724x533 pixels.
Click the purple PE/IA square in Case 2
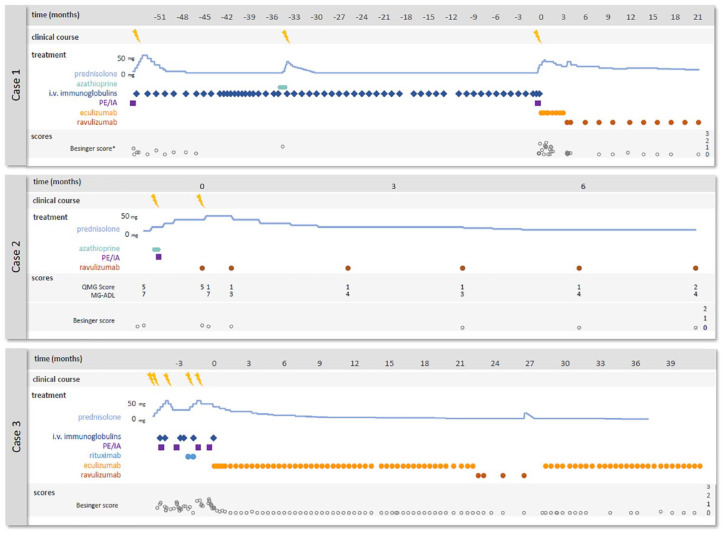[x=159, y=258]
